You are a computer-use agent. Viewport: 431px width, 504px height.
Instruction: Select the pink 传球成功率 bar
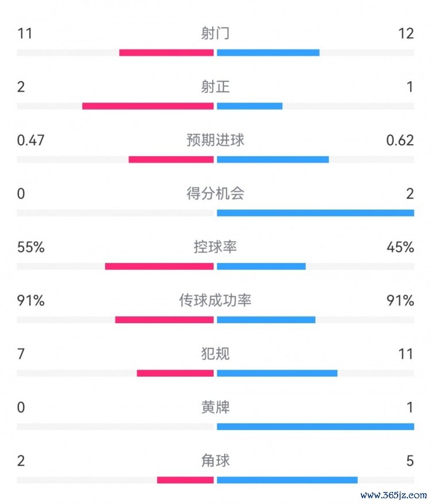(164, 320)
